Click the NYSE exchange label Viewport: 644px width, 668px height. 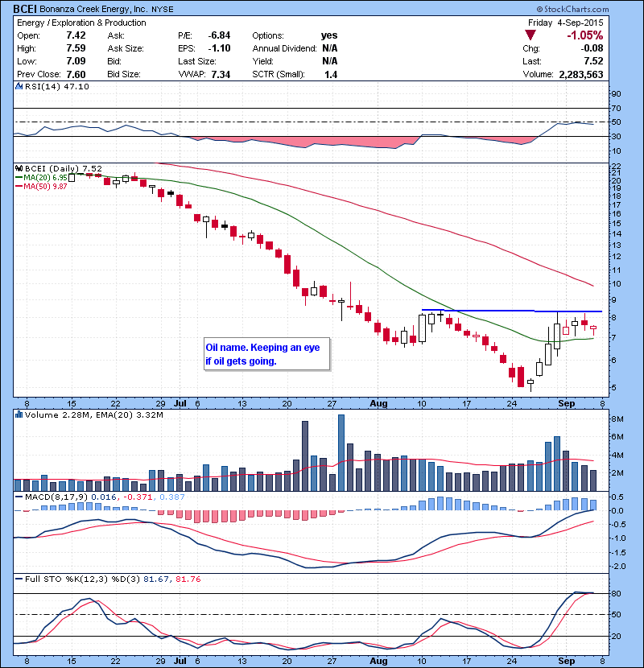pyautogui.click(x=163, y=10)
